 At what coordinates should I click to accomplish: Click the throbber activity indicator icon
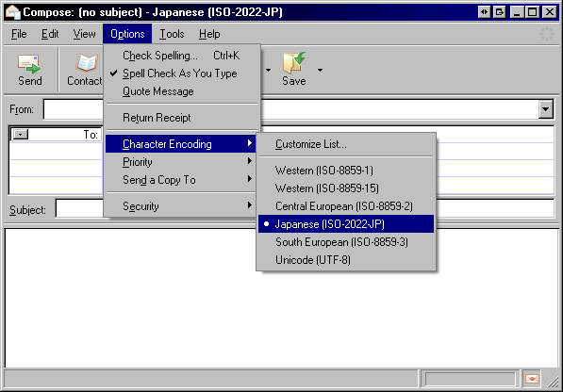(546, 34)
